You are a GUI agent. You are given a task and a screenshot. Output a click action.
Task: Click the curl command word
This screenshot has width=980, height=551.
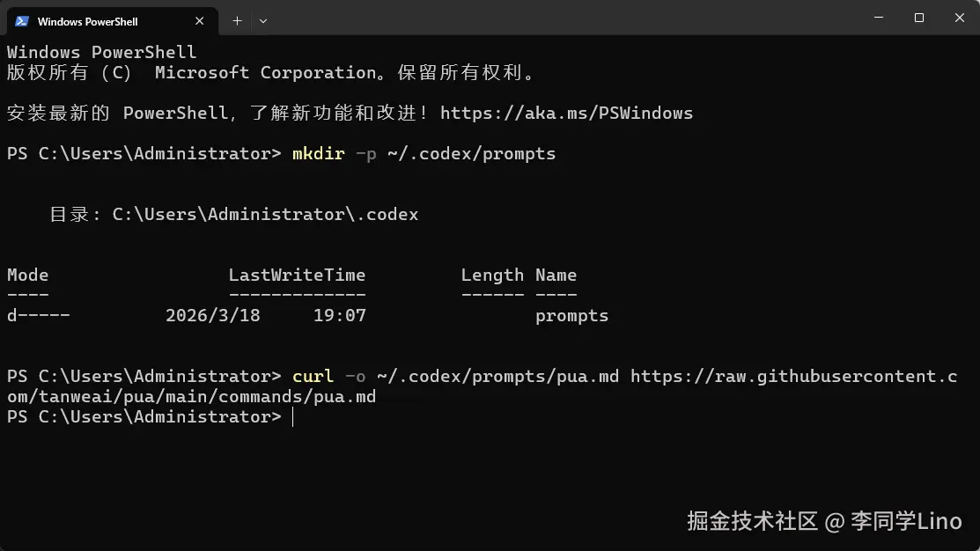[313, 376]
